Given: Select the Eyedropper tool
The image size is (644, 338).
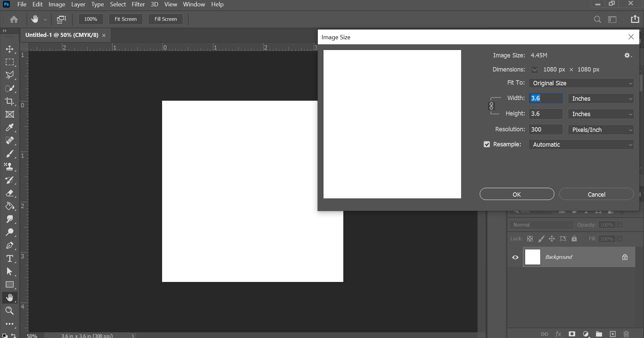Looking at the screenshot, I should point(9,128).
